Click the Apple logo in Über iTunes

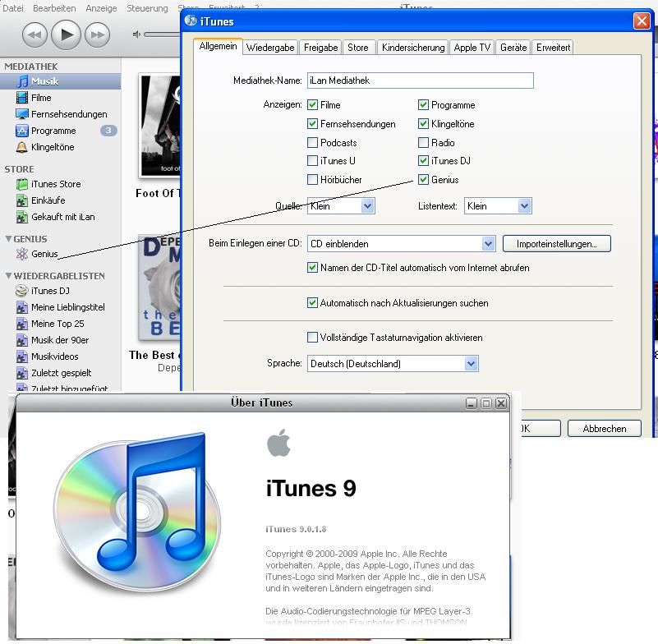coord(278,442)
